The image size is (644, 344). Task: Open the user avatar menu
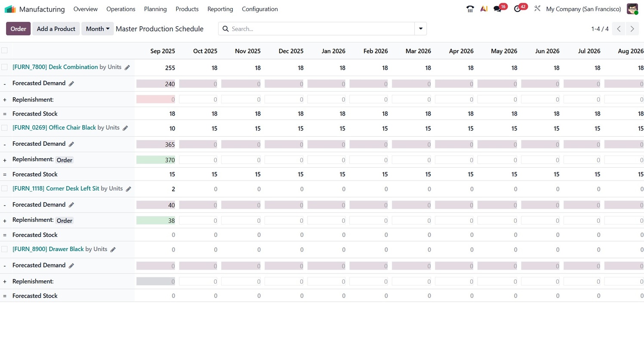pyautogui.click(x=632, y=9)
